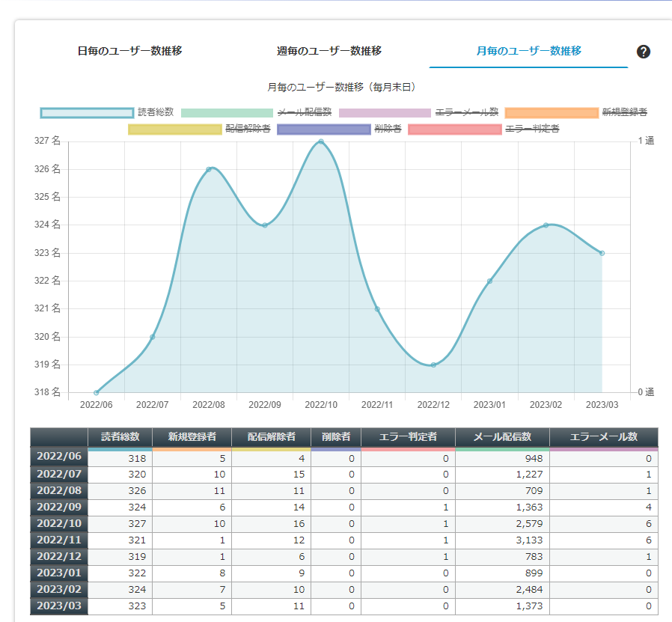The width and height of the screenshot is (672, 622).
Task: Open the help question mark icon
Action: tap(644, 52)
